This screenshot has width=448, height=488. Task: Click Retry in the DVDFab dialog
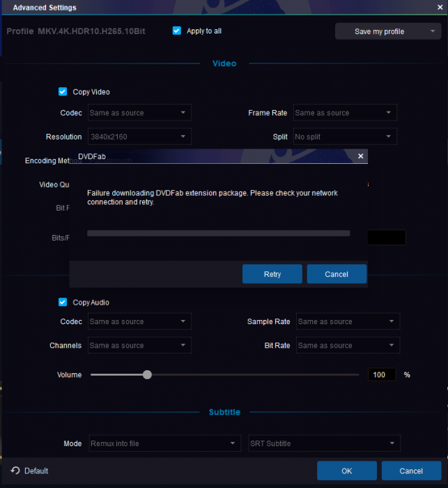pyautogui.click(x=272, y=274)
